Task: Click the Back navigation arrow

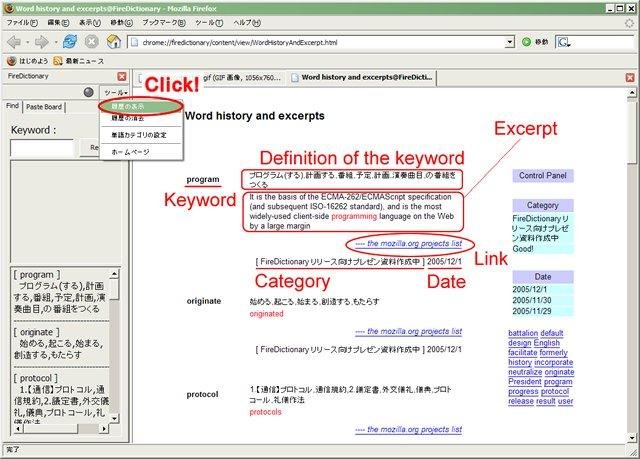Action: click(x=14, y=42)
